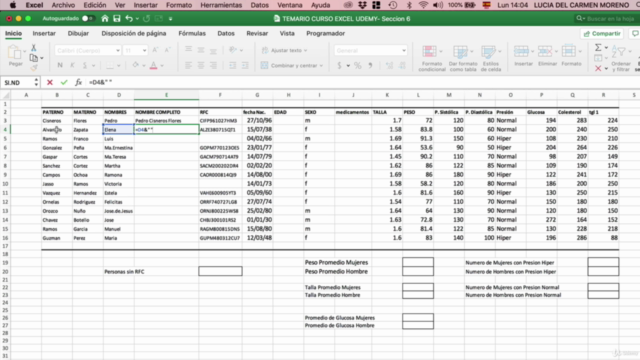640x360 pixels.
Task: Center text horizontally in ribbon
Action: click(201, 65)
